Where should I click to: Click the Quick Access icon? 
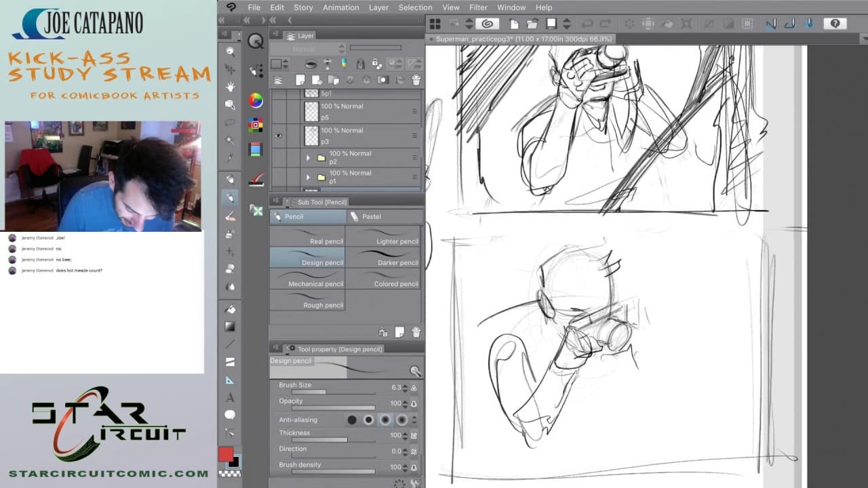coord(256,41)
